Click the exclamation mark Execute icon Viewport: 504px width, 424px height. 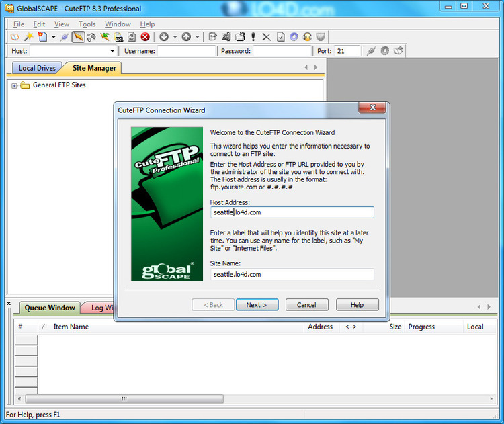click(253, 37)
